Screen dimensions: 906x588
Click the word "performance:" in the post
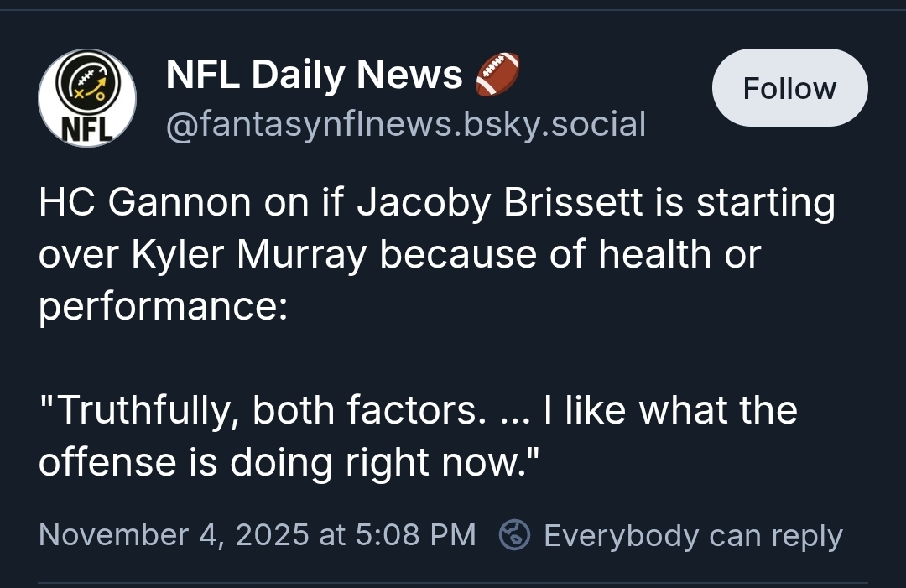pyautogui.click(x=163, y=306)
